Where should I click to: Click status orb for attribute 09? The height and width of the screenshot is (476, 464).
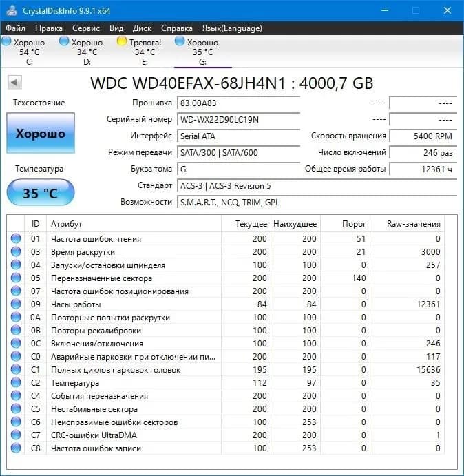pos(16,304)
